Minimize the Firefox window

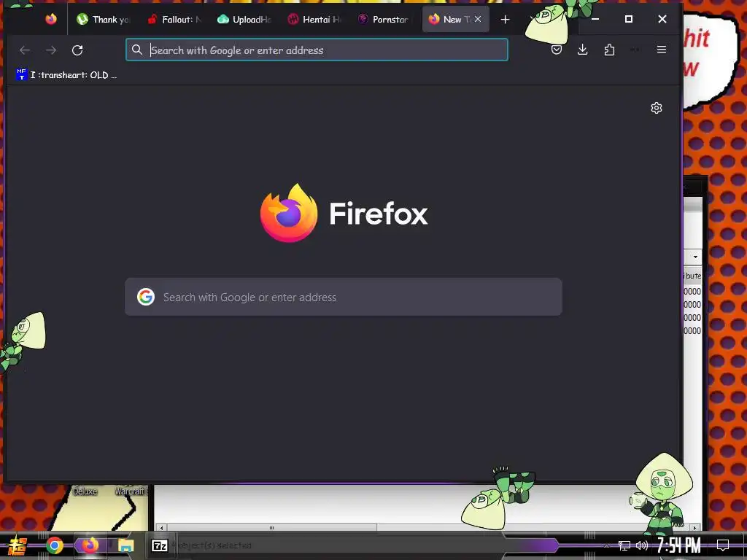click(x=595, y=19)
